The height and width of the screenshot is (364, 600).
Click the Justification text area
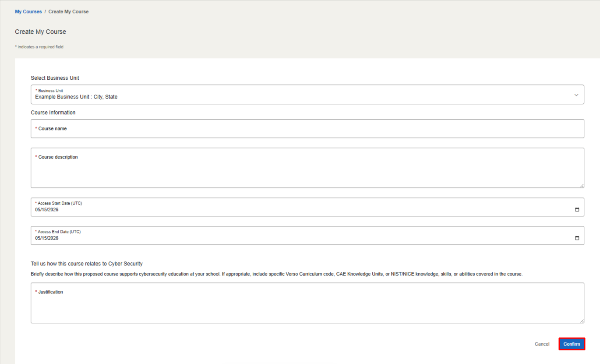point(307,303)
